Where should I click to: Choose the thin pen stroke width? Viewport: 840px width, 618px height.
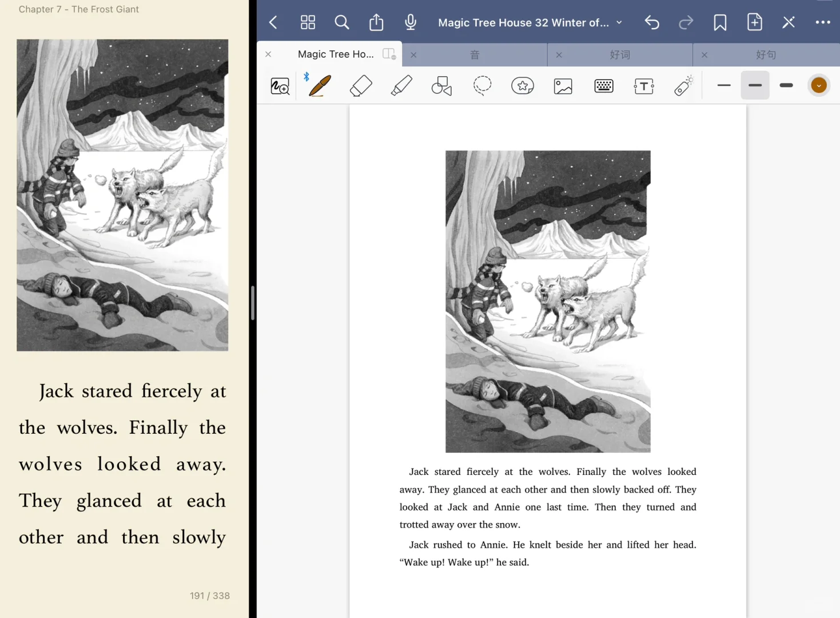724,85
